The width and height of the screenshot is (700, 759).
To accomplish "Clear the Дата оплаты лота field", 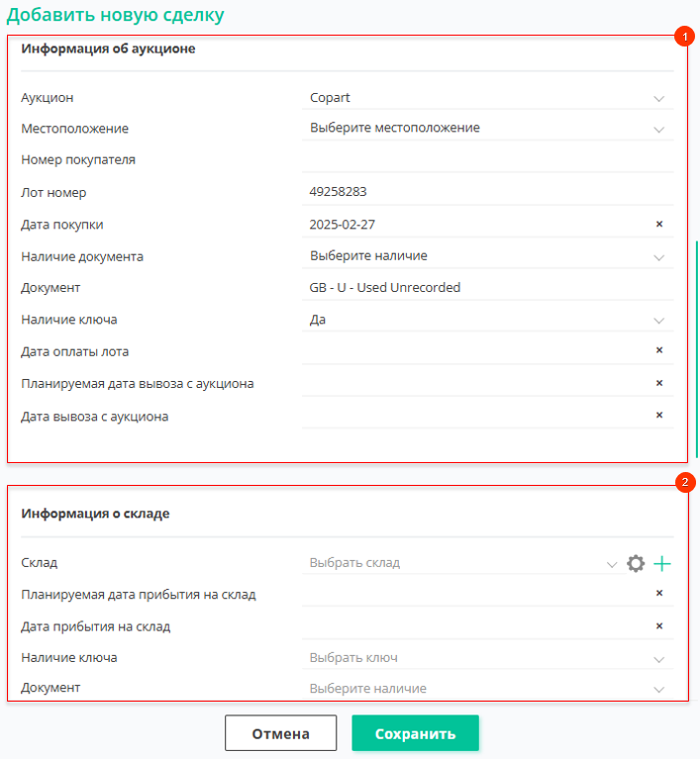I will tap(659, 350).
